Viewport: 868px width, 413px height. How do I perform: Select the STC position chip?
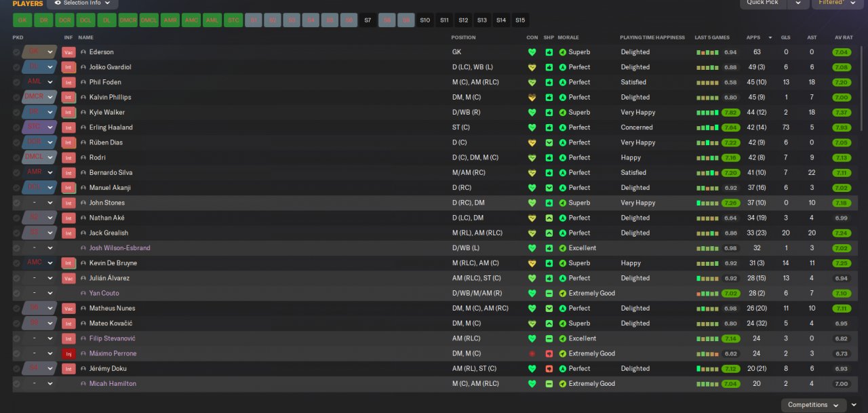pos(233,20)
